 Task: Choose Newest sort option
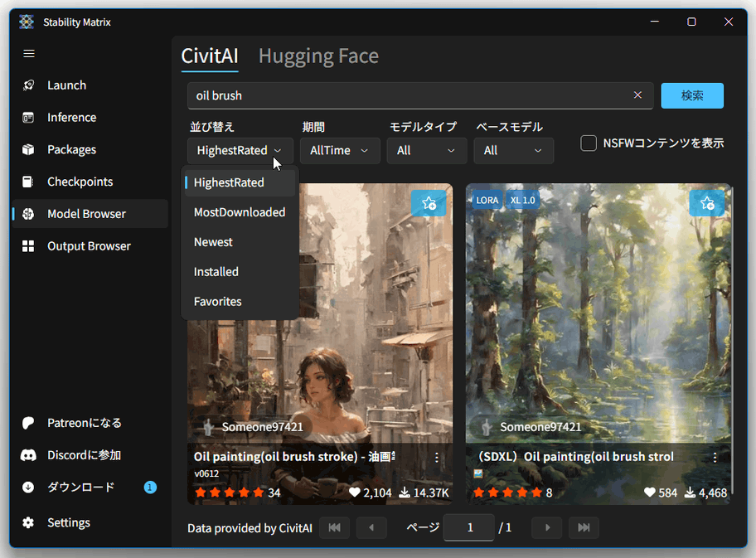pos(240,242)
